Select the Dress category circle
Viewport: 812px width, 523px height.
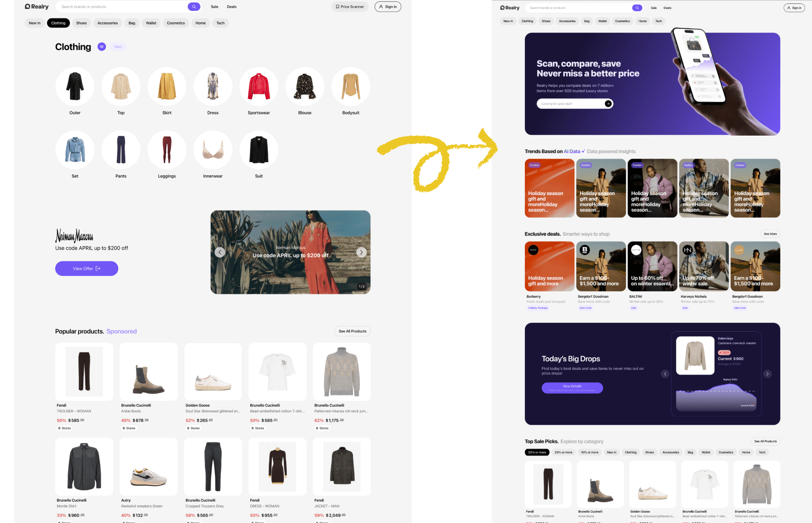pyautogui.click(x=213, y=86)
